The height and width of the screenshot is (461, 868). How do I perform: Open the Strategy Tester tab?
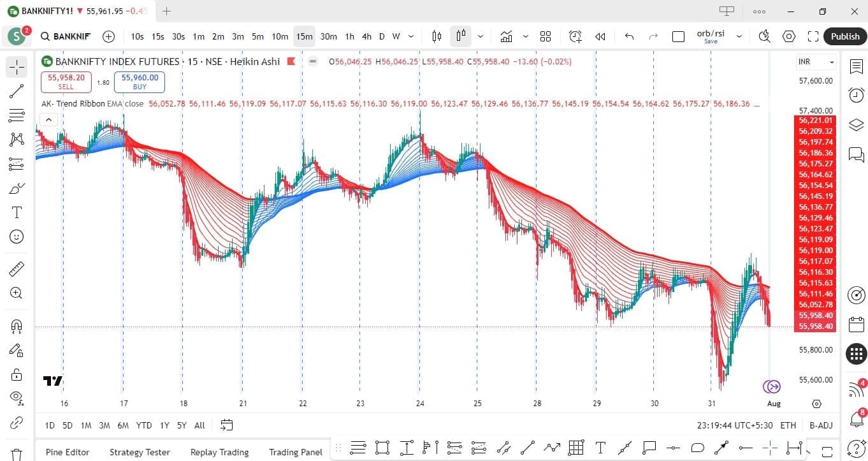click(140, 452)
